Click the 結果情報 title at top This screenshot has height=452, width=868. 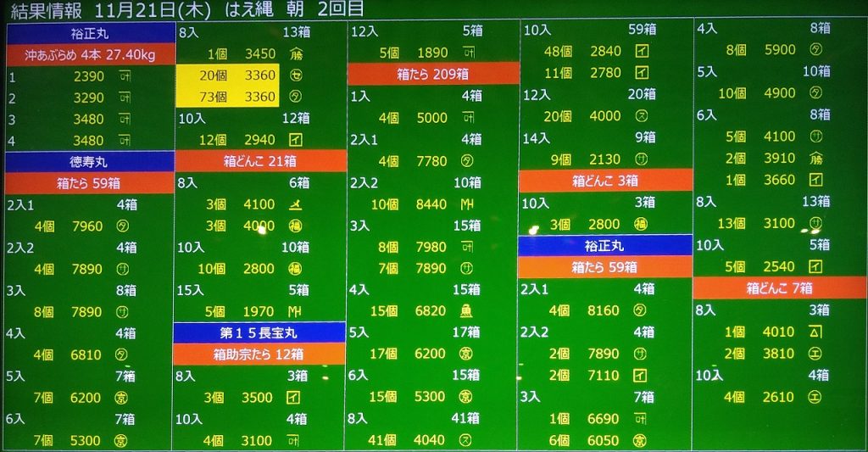47,10
